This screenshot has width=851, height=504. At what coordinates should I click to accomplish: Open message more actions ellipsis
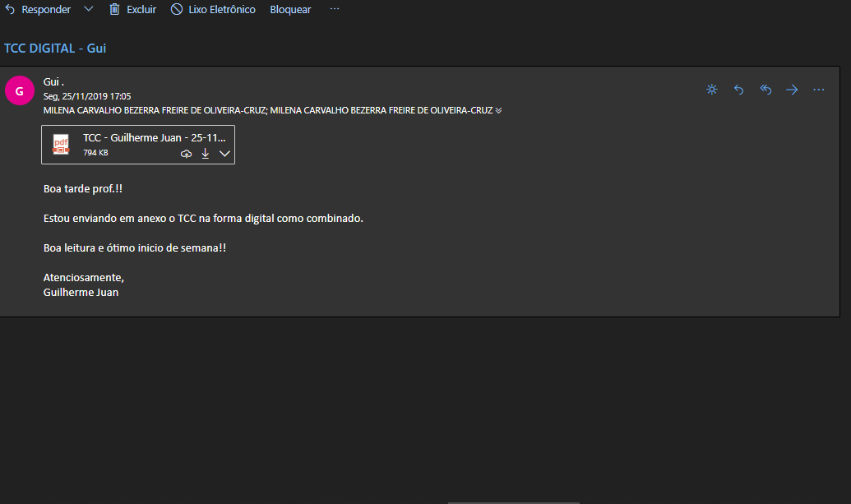(818, 90)
